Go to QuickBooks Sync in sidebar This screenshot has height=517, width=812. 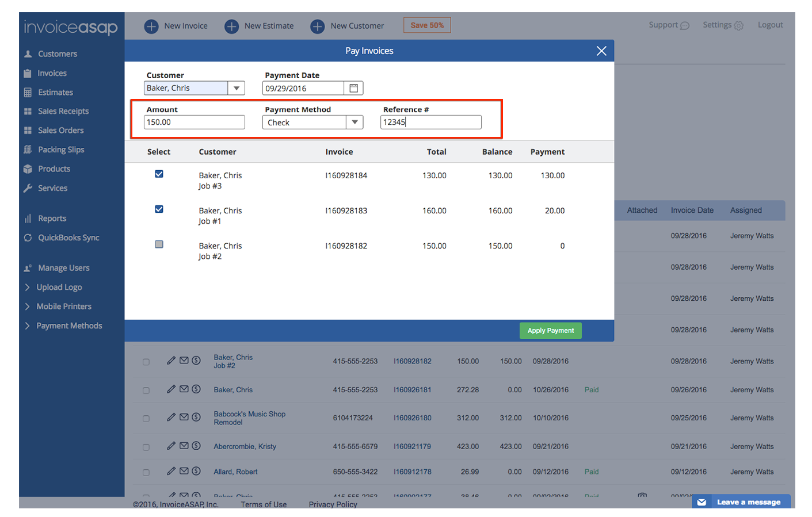coord(68,238)
